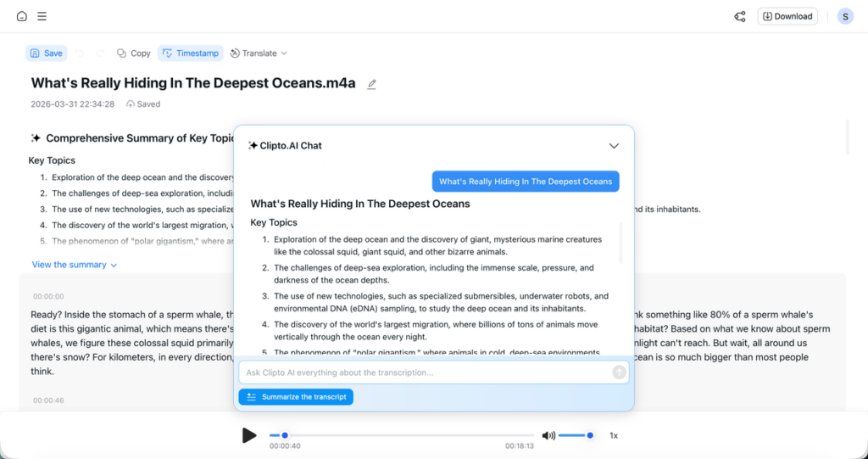Click the volume slider track
Viewport: 868px width, 459px height.
574,435
